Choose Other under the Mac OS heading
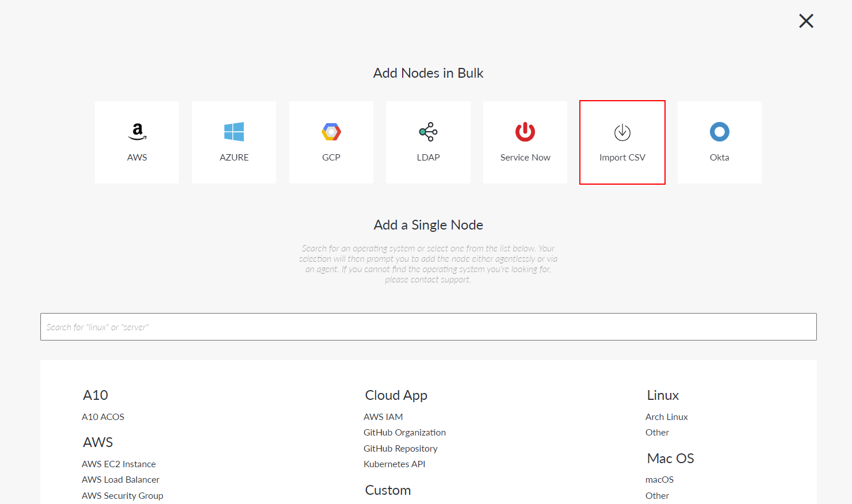 click(x=657, y=496)
